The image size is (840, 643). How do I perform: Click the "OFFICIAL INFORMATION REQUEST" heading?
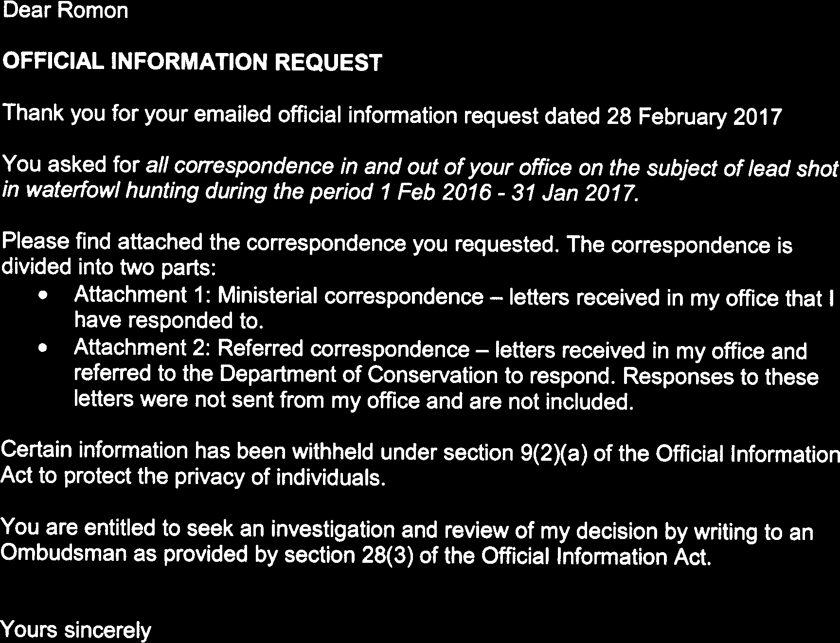click(x=192, y=63)
